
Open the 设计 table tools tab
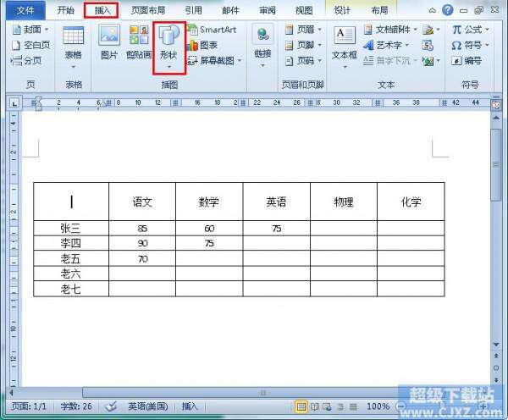[342, 10]
